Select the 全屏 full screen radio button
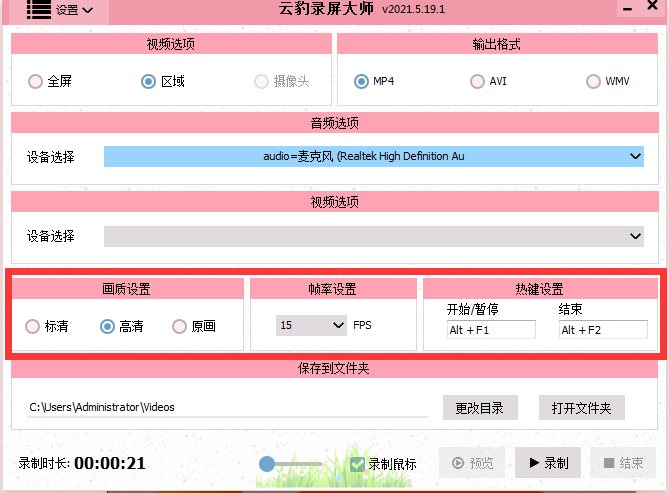This screenshot has width=669, height=493. (35, 81)
